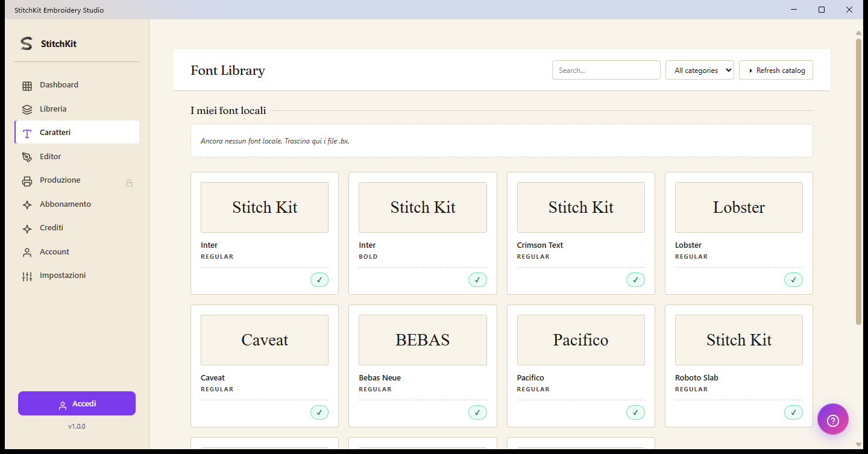868x454 pixels.
Task: Click the I miei font locali heading
Action: tap(228, 110)
